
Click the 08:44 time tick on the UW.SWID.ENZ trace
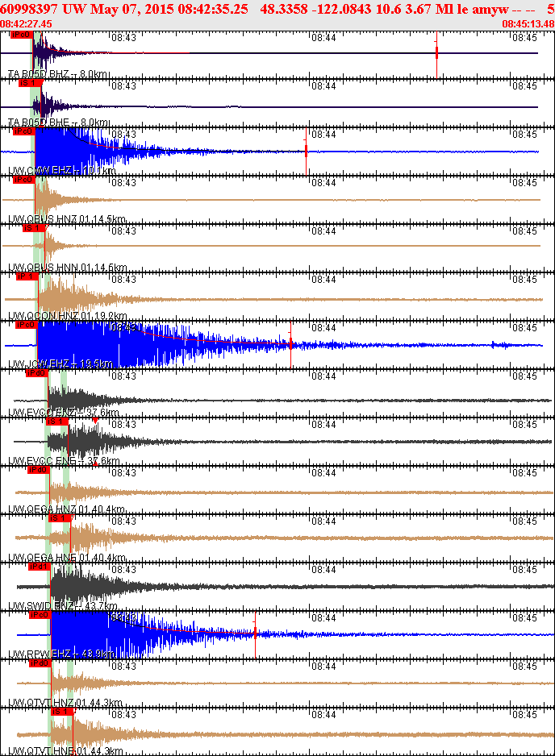click(x=323, y=569)
